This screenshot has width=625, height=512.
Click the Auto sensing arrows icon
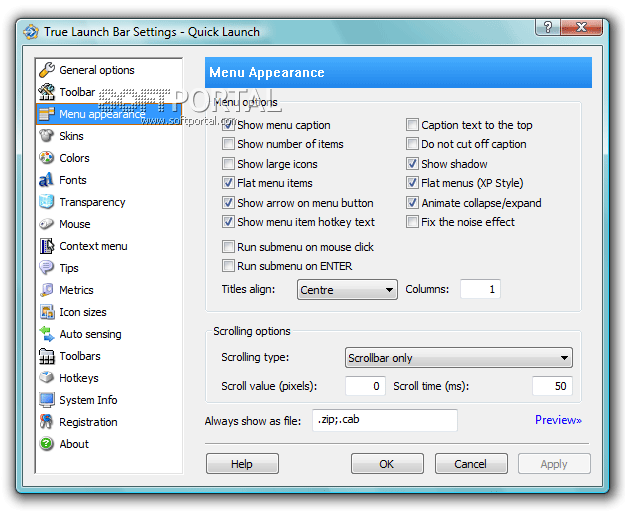[x=47, y=334]
